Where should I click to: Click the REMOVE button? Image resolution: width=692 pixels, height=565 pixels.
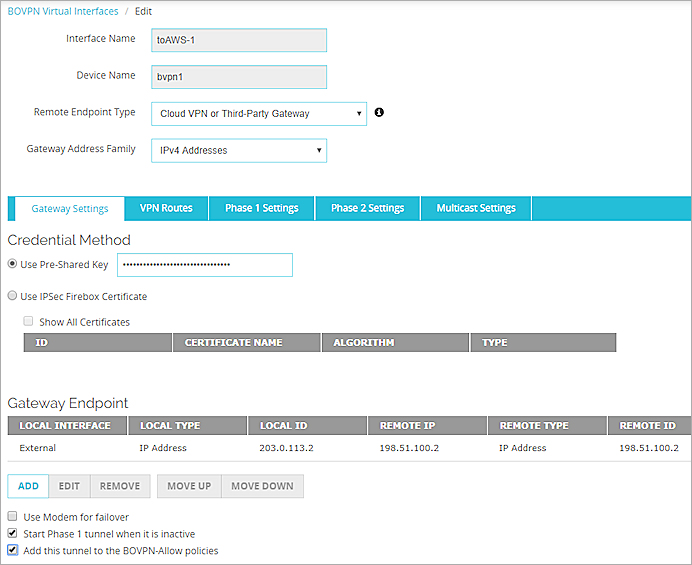point(120,486)
